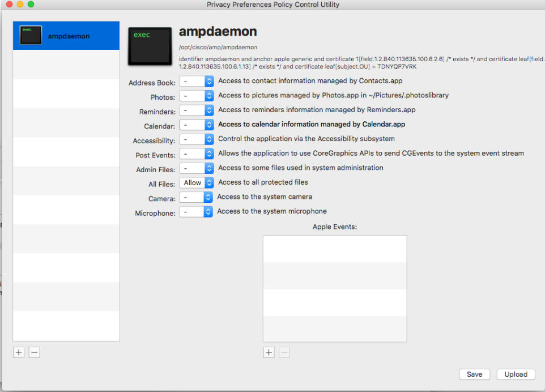Remove application with the sidebar minus button
The height and width of the screenshot is (392, 545).
[34, 352]
